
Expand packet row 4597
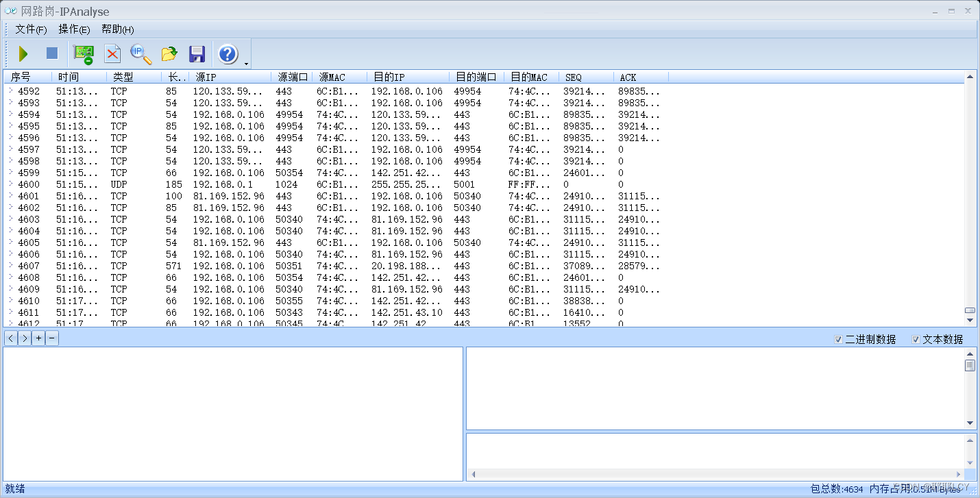pyautogui.click(x=11, y=149)
